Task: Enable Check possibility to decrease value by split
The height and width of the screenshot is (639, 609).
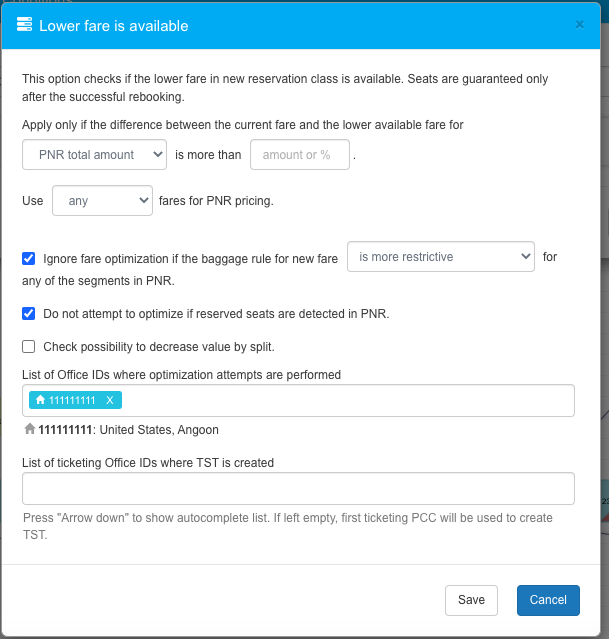Action: pos(29,347)
